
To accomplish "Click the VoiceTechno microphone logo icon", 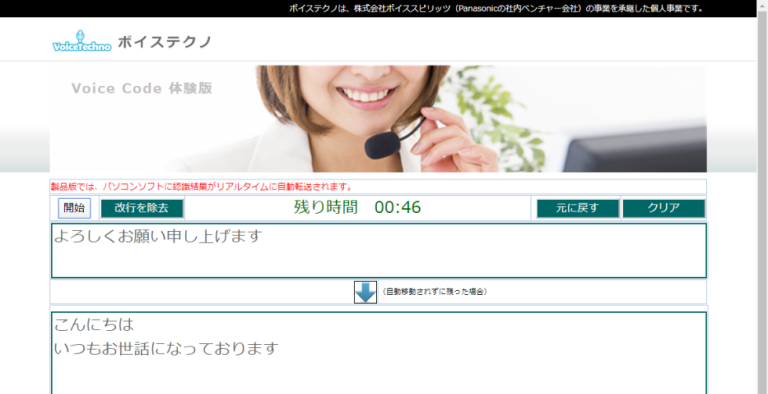I will (x=82, y=41).
